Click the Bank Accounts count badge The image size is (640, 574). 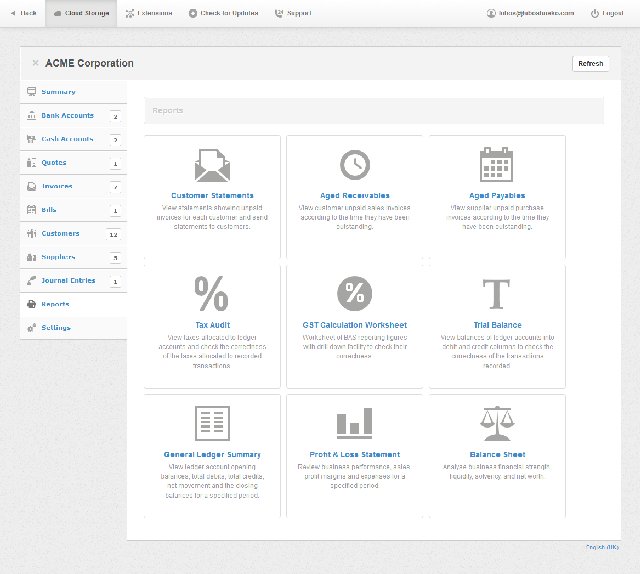pyautogui.click(x=116, y=116)
